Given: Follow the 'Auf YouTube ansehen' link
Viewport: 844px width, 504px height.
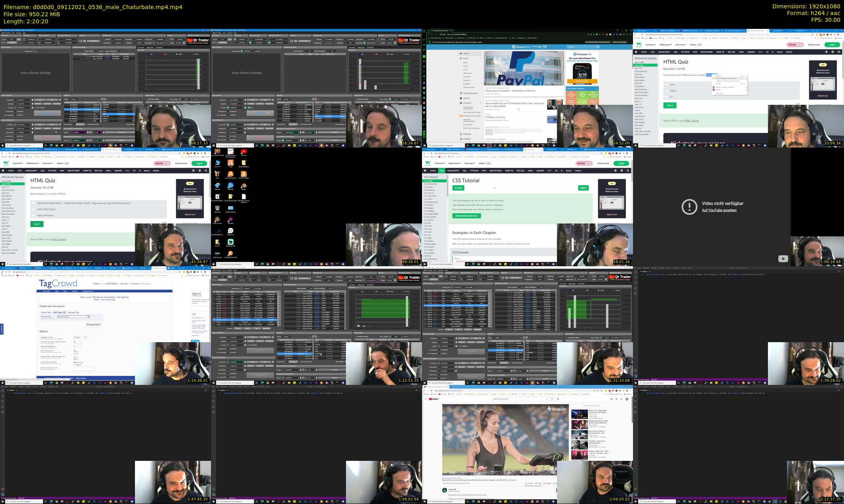Looking at the screenshot, I should 719,210.
